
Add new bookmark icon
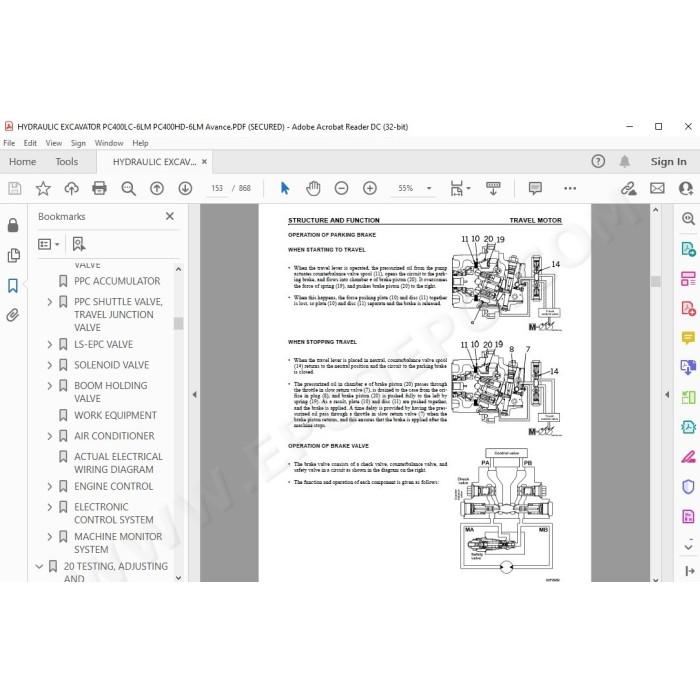click(x=79, y=244)
